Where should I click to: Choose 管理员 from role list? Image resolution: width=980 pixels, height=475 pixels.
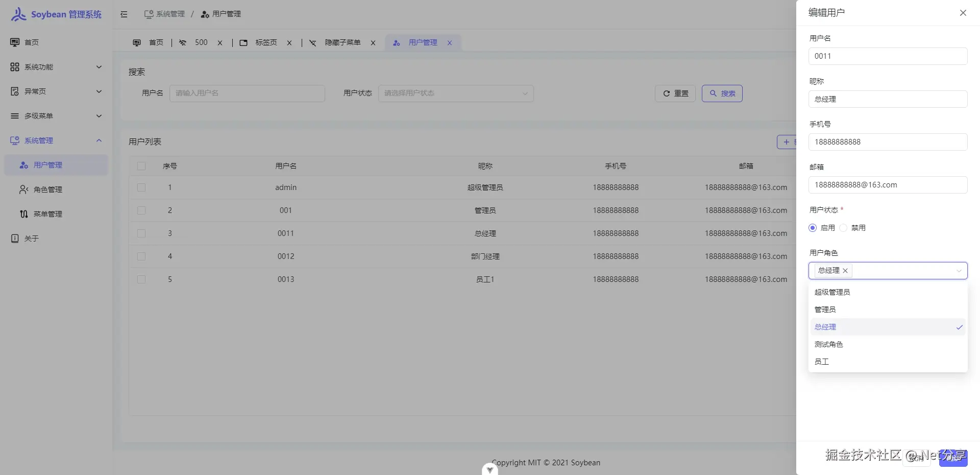(x=888, y=310)
